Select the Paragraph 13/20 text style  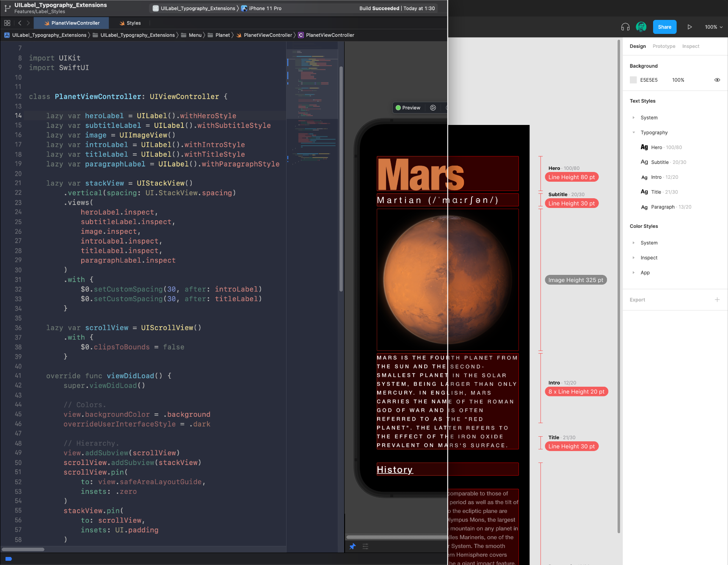pyautogui.click(x=666, y=207)
